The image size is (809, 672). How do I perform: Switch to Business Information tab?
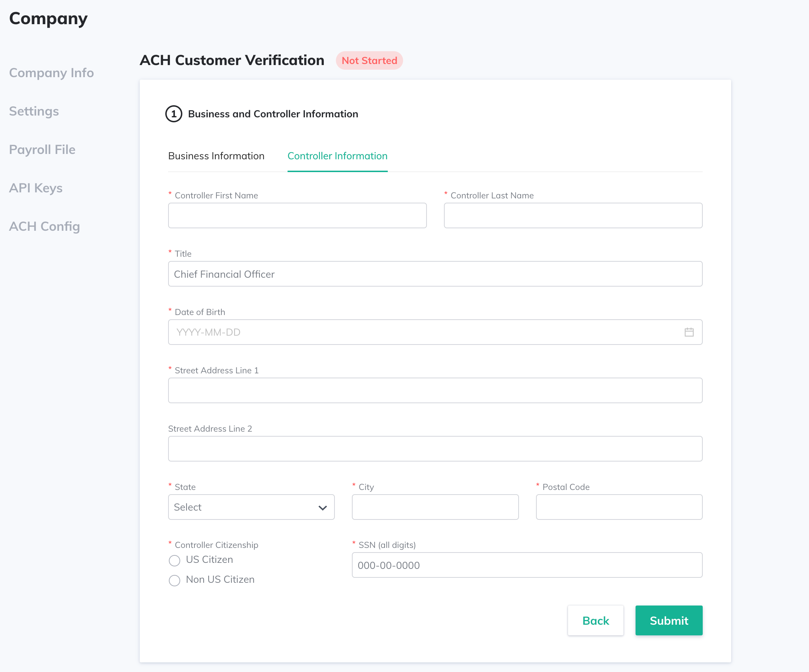(x=216, y=156)
